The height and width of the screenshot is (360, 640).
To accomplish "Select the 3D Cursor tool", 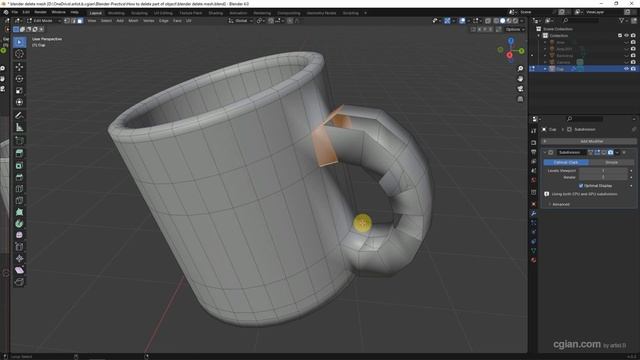I will (x=19, y=54).
